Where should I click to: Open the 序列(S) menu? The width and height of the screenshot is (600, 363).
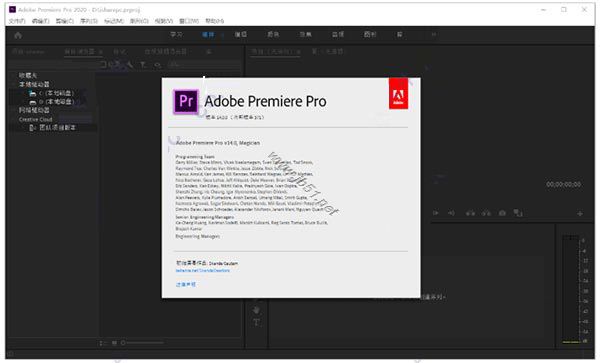click(89, 21)
